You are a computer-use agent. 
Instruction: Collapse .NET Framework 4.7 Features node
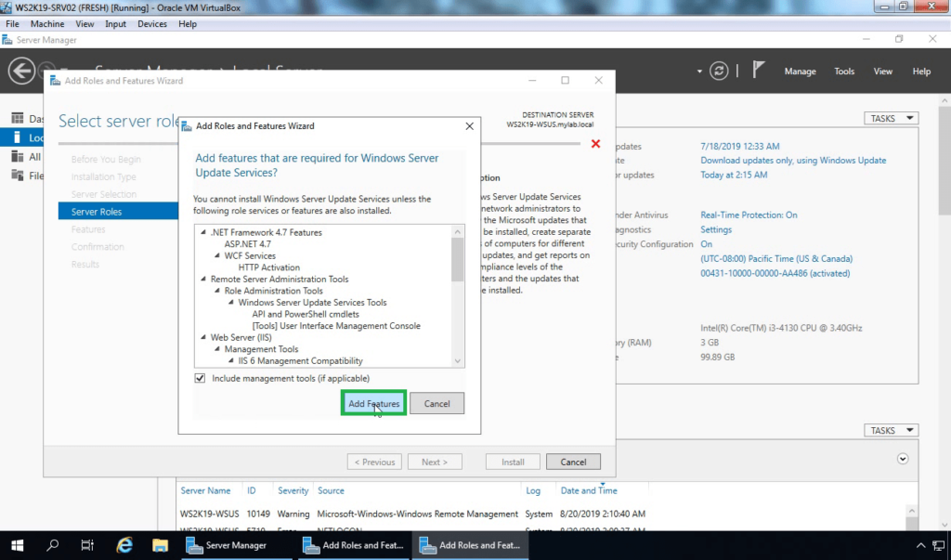pyautogui.click(x=203, y=232)
